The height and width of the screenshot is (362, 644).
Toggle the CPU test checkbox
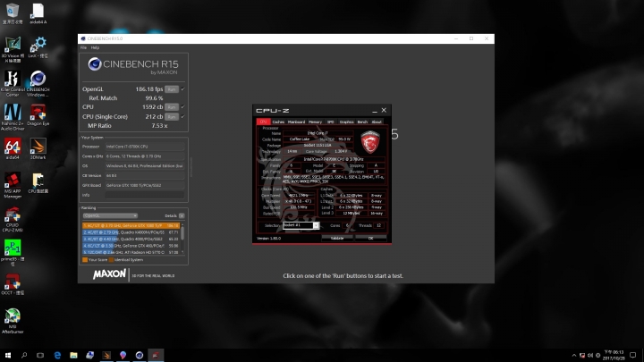(182, 106)
